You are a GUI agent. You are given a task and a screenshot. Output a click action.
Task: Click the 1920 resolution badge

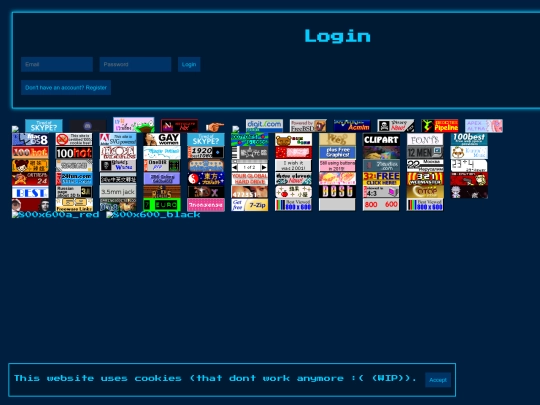[x=206, y=153]
